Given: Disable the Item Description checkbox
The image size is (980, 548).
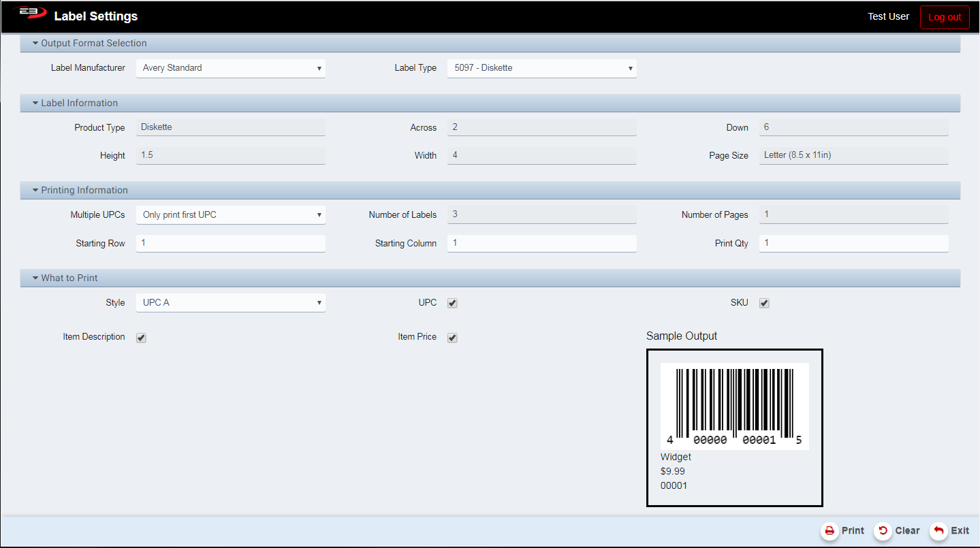Looking at the screenshot, I should (141, 338).
